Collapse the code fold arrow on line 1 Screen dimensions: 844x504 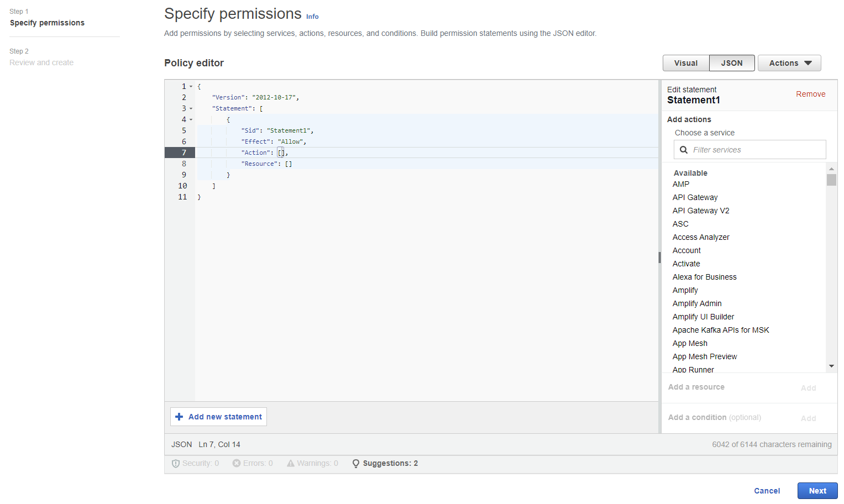pos(191,87)
